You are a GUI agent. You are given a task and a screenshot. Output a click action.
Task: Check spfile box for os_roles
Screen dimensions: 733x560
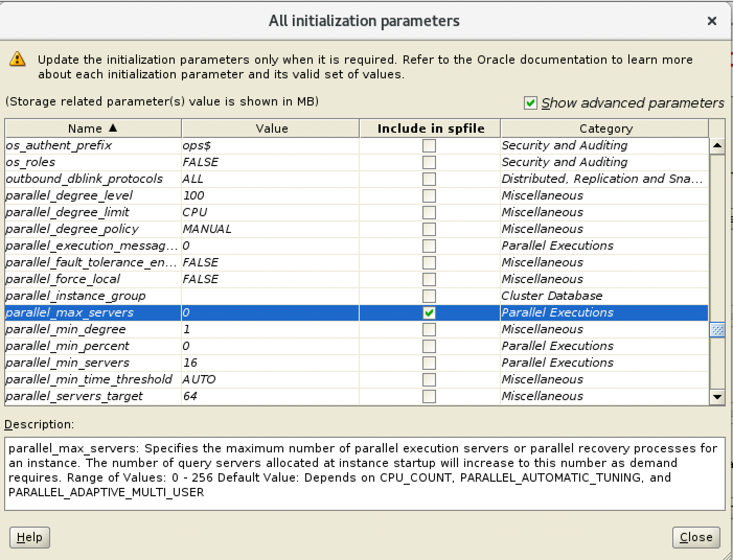click(x=429, y=162)
